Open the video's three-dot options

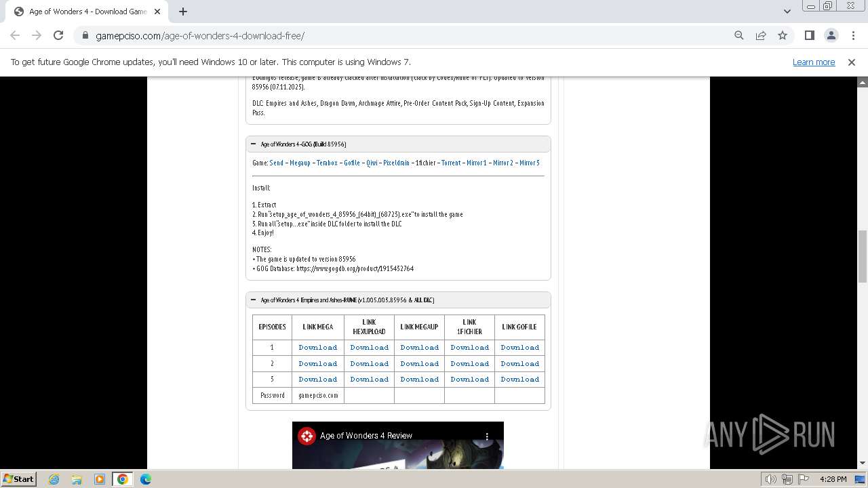coord(487,436)
